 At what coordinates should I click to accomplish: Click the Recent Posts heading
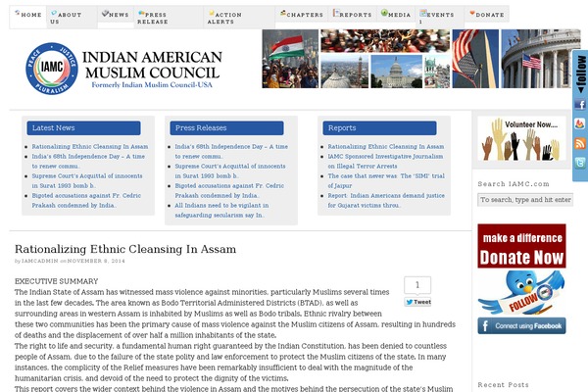click(503, 385)
